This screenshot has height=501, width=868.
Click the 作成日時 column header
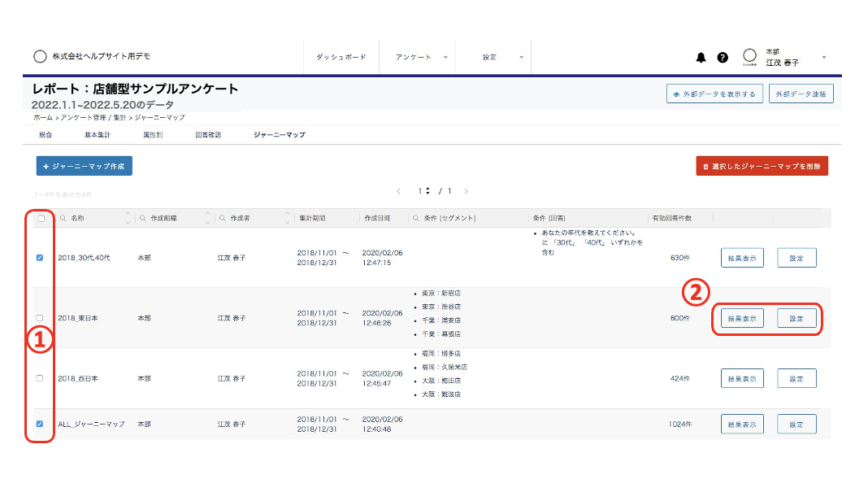click(378, 218)
